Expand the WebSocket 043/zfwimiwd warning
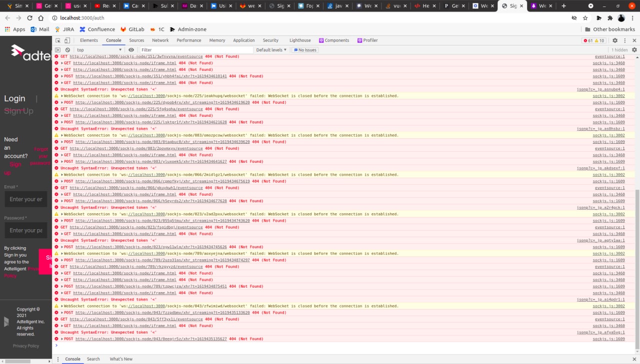640x364 pixels. coord(62,306)
